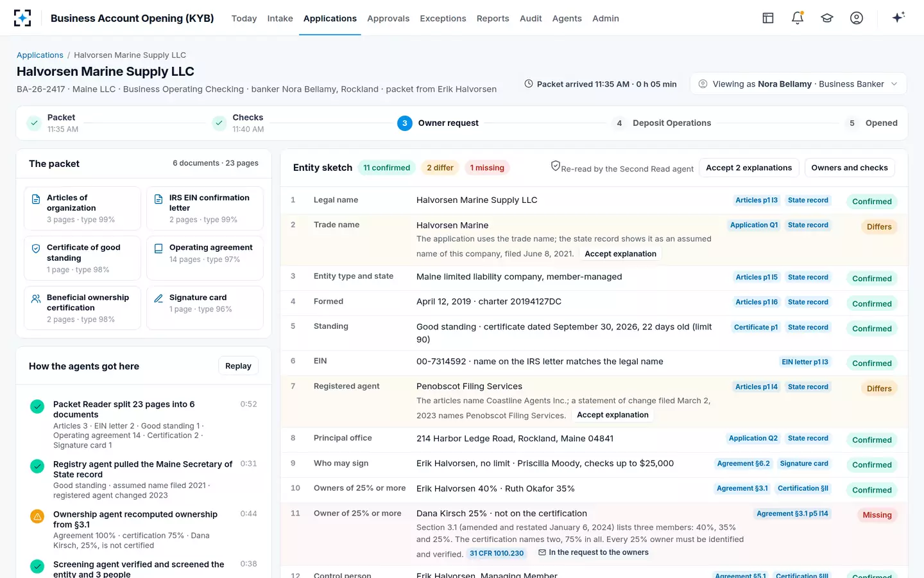Open the EIN letter p1 l3 source

pyautogui.click(x=805, y=362)
